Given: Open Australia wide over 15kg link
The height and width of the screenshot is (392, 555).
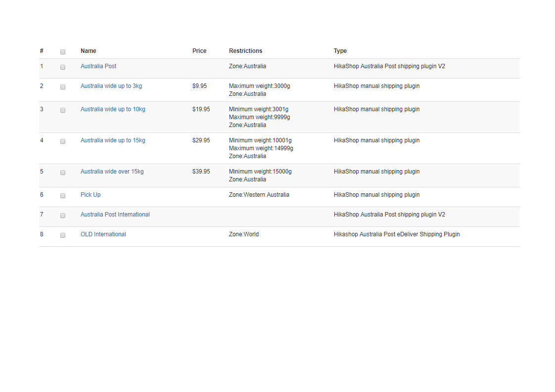Looking at the screenshot, I should 112,172.
